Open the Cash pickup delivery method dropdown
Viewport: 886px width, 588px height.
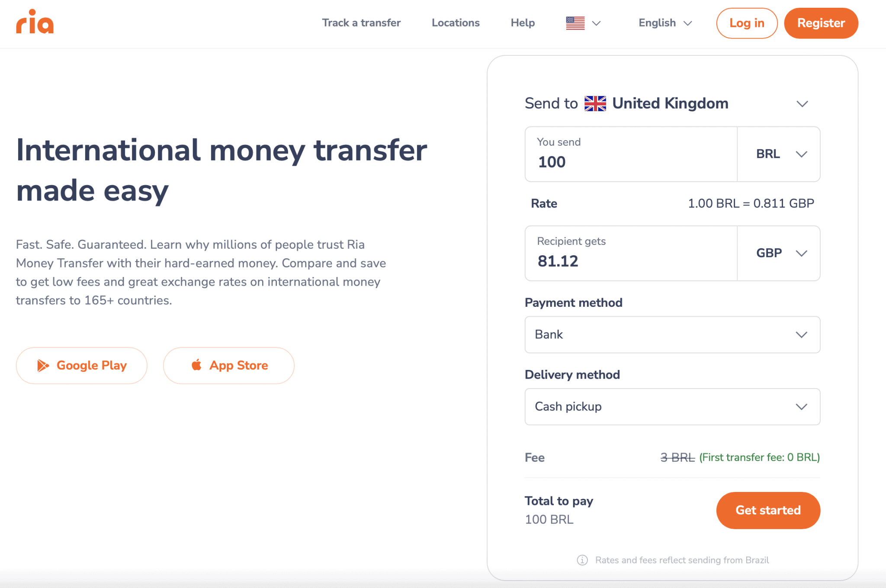(x=672, y=406)
